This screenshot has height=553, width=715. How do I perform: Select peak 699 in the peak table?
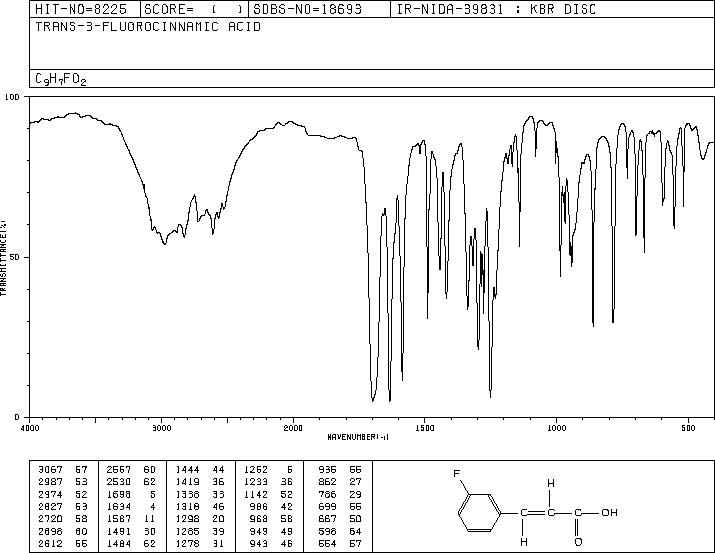327,506
